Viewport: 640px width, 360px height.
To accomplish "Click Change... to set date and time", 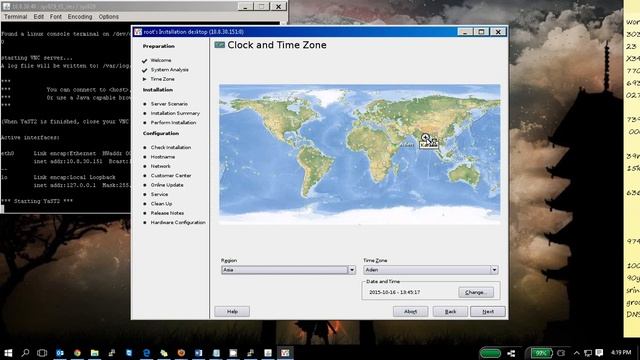I will [x=476, y=292].
